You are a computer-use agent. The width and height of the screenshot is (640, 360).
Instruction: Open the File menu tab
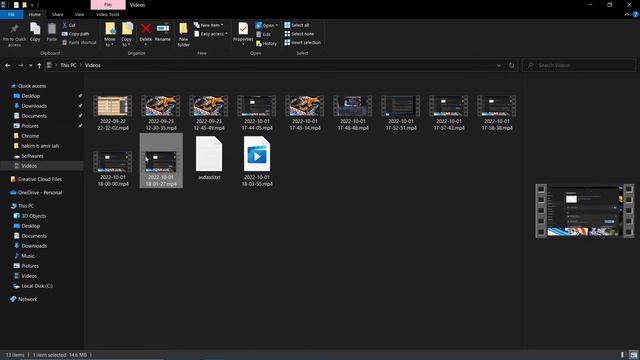[11, 14]
